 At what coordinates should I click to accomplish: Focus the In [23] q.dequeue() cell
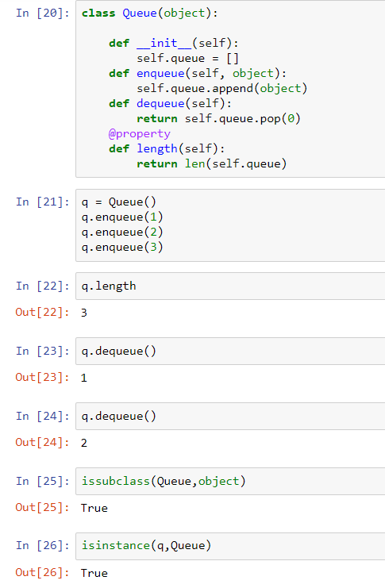point(230,351)
